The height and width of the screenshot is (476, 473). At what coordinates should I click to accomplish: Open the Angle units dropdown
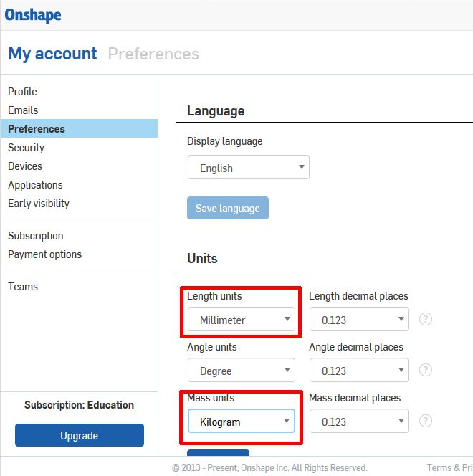click(242, 370)
